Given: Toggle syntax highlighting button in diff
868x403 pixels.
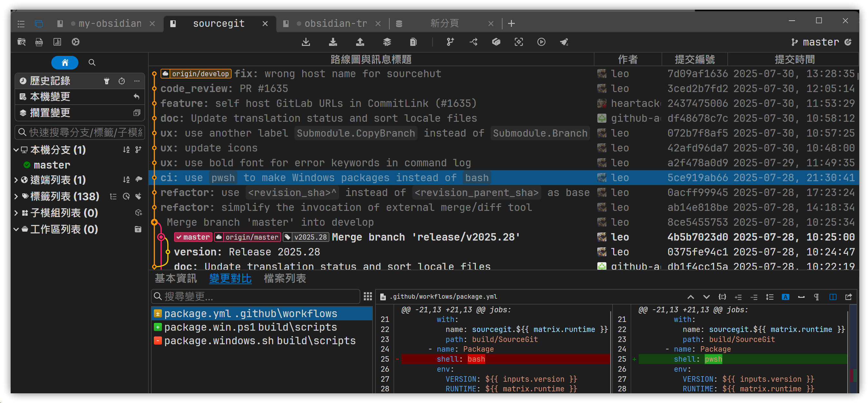Looking at the screenshot, I should click(785, 297).
